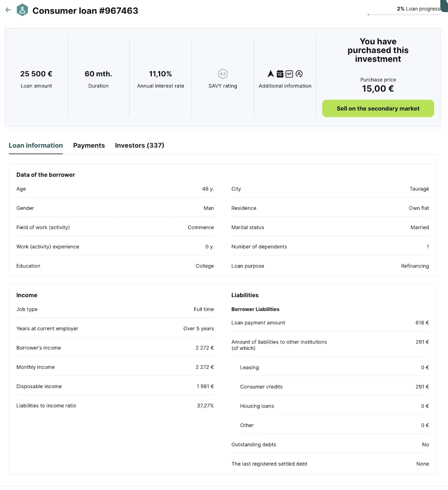448x490 pixels.
Task: Click the A3 SAVY rating badge
Action: point(223,74)
